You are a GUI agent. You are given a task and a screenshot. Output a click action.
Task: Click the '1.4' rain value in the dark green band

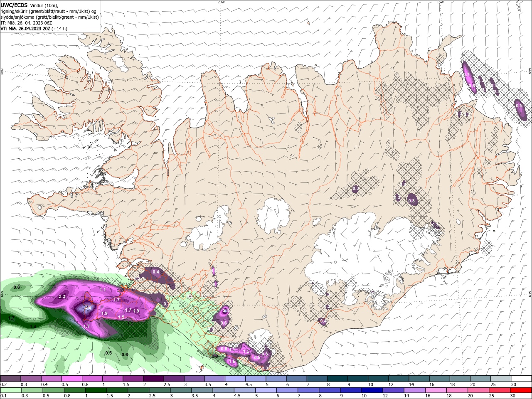coord(33,327)
